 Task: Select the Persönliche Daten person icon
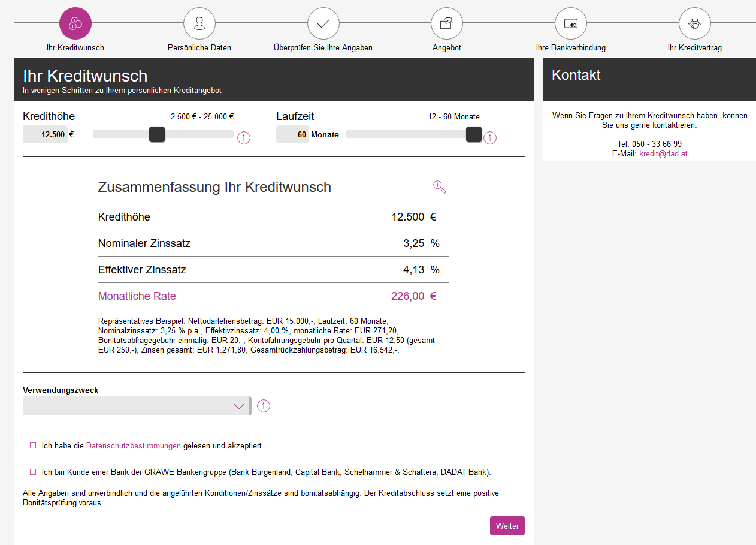click(199, 23)
